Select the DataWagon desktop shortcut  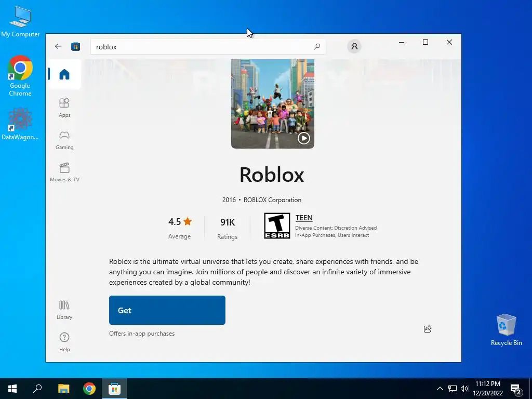click(20, 124)
